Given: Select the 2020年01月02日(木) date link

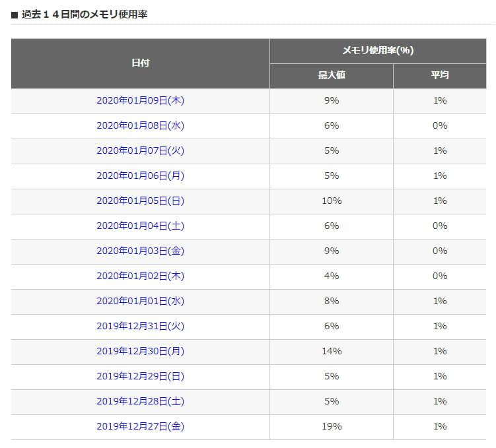Looking at the screenshot, I should (140, 276).
